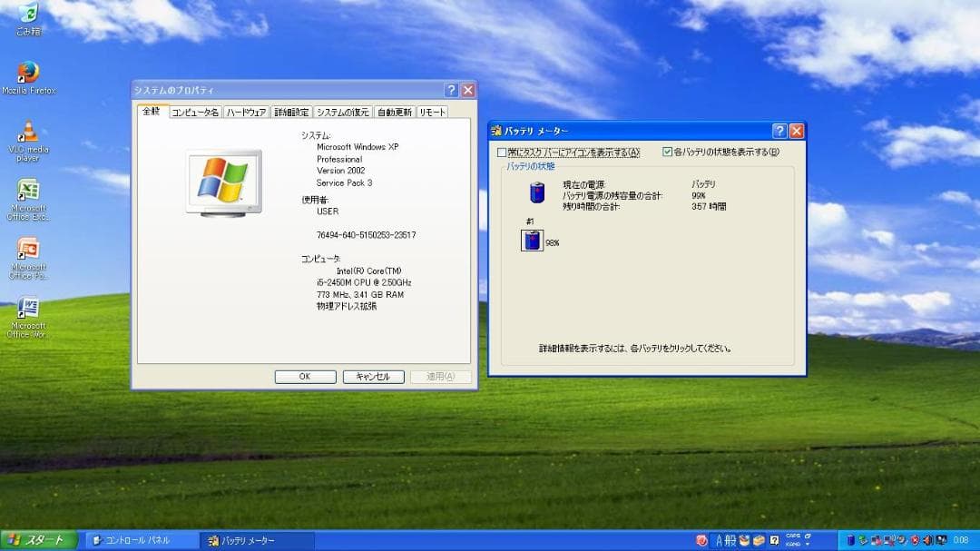Click battery #1 icon in Battery Meter
The height and width of the screenshot is (551, 980).
pos(532,241)
